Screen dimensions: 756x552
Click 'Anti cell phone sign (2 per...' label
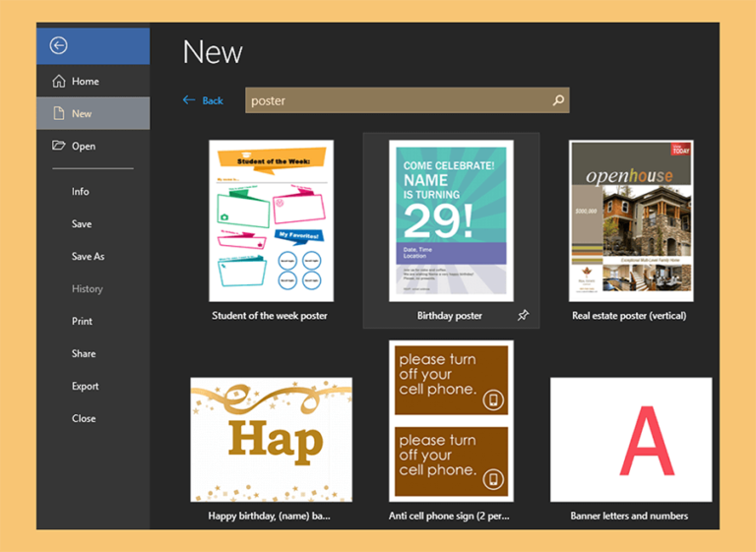tap(449, 516)
